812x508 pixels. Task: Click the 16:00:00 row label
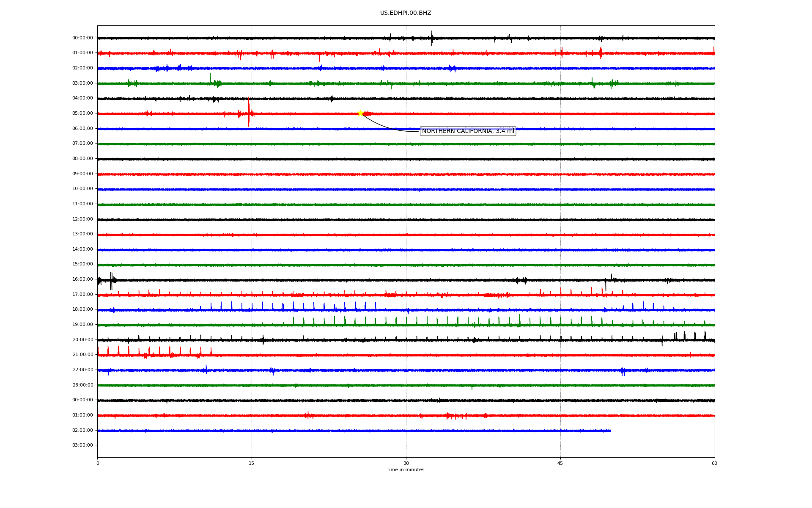pyautogui.click(x=82, y=279)
